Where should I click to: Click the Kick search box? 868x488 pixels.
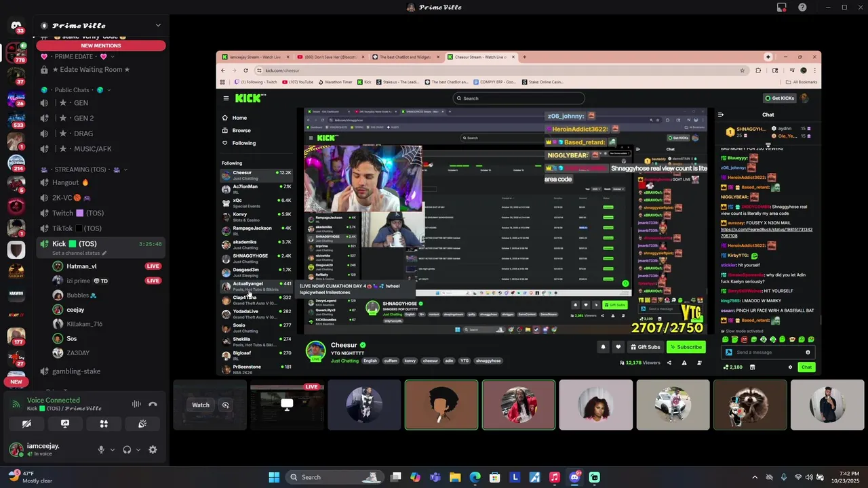pyautogui.click(x=519, y=98)
